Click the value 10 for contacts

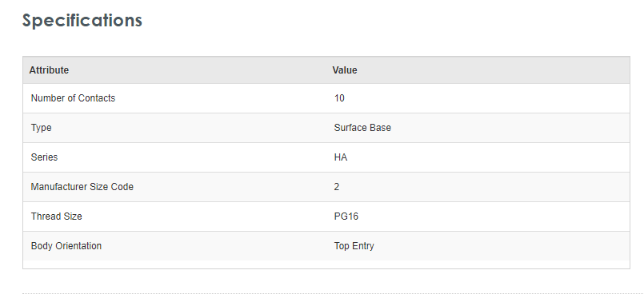click(x=339, y=98)
